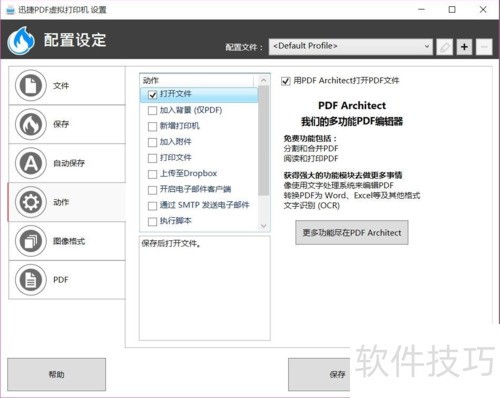
Task: Click the 配置文件 label
Action: (244, 48)
